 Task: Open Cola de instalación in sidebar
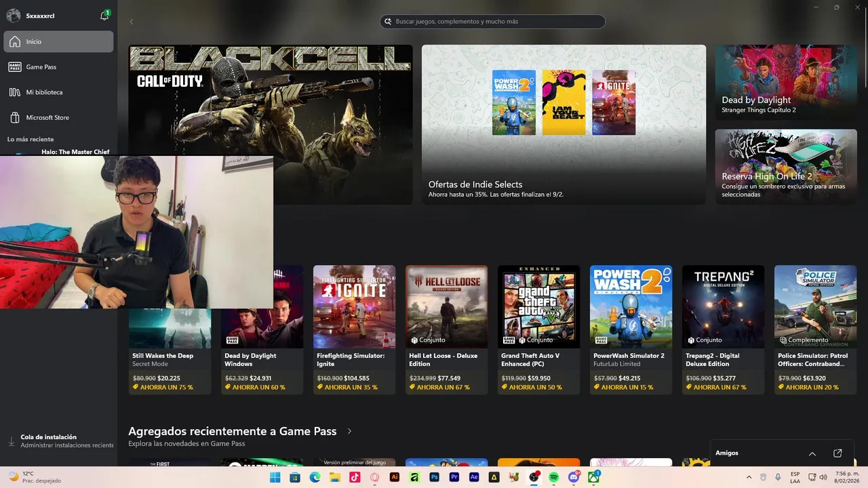[58, 441]
